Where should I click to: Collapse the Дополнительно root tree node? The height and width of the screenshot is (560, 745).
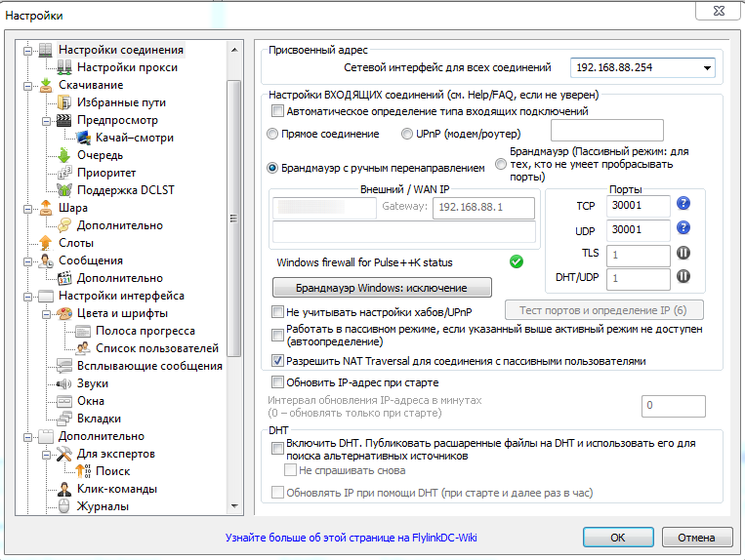pos(28,437)
